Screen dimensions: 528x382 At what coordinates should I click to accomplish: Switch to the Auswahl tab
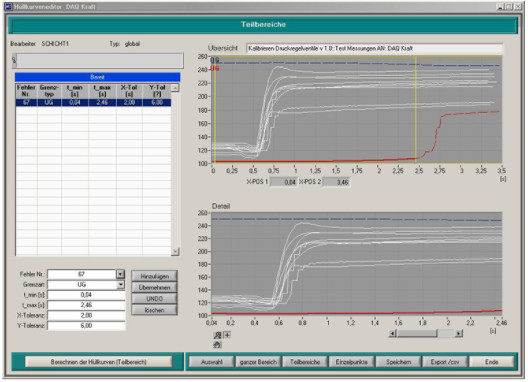click(211, 362)
